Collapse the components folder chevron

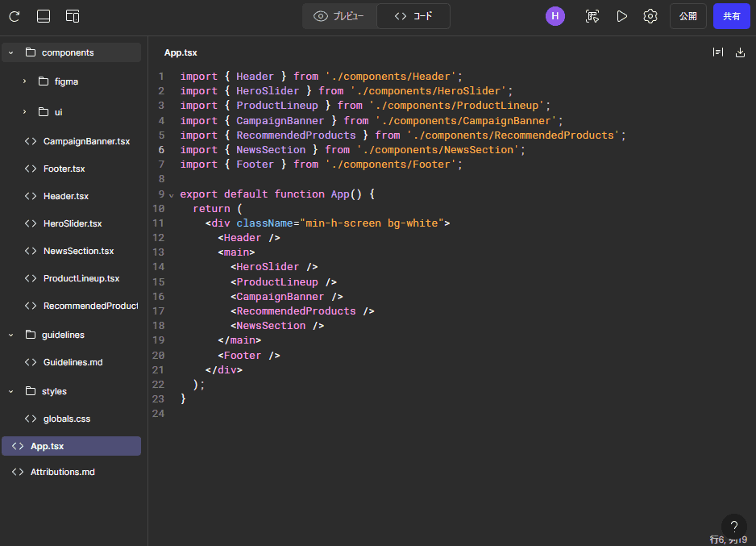point(11,52)
